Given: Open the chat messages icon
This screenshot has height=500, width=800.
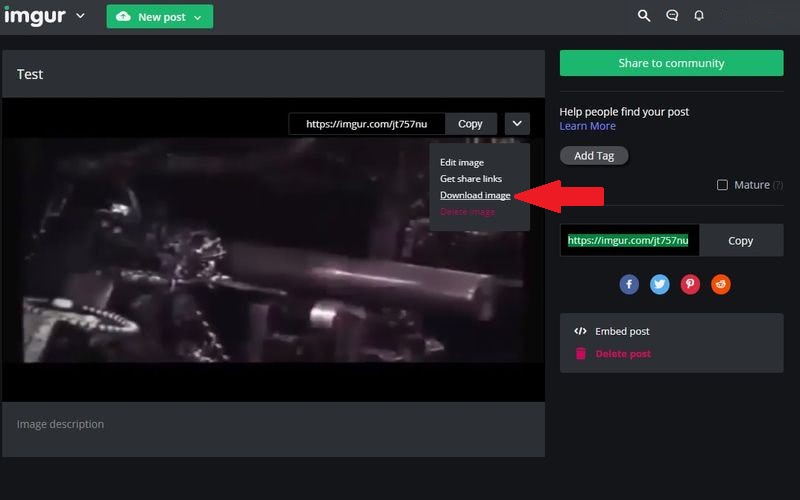Looking at the screenshot, I should point(672,16).
